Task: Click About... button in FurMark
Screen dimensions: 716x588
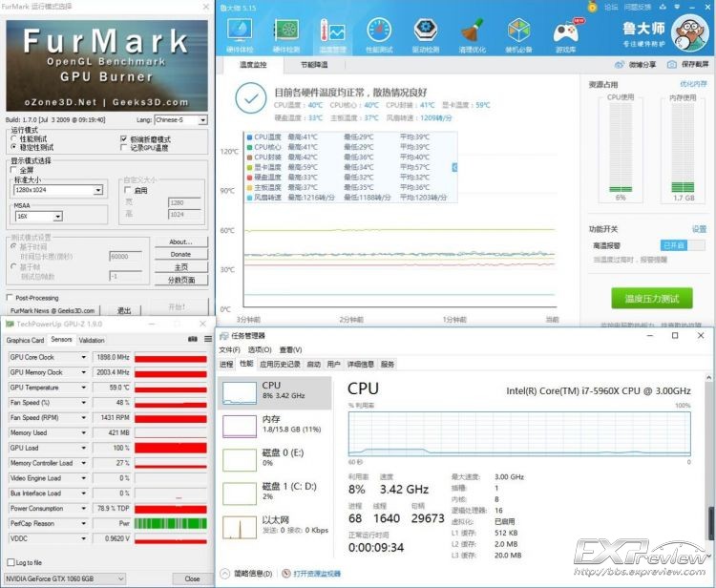Action: click(180, 241)
